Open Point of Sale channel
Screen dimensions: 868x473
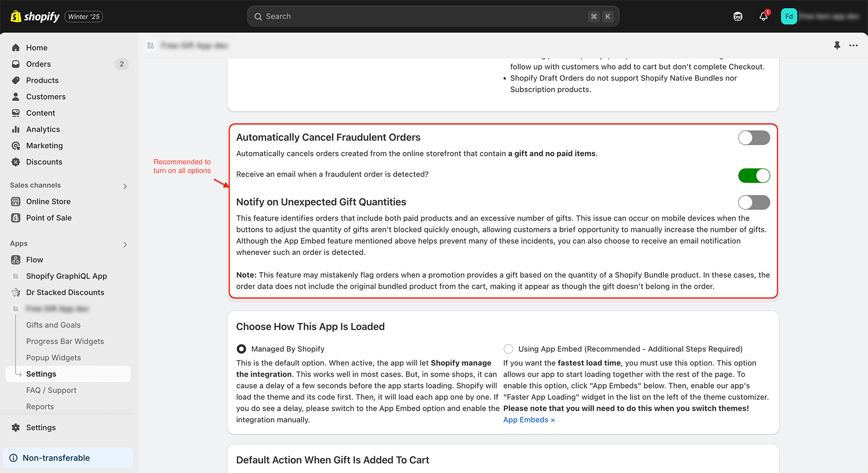[49, 218]
